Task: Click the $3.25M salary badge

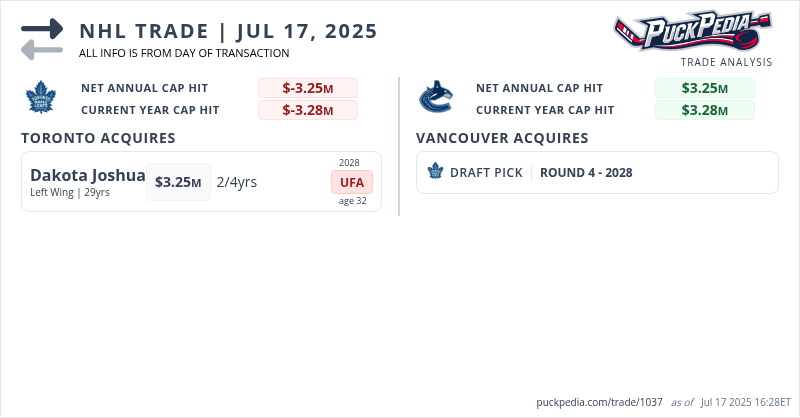Action: point(178,182)
